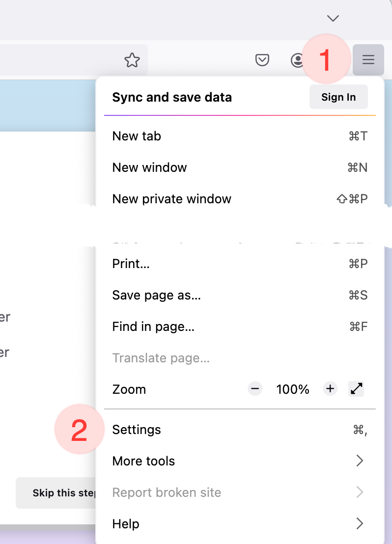Toggle the full screen arrow icon

point(357,389)
